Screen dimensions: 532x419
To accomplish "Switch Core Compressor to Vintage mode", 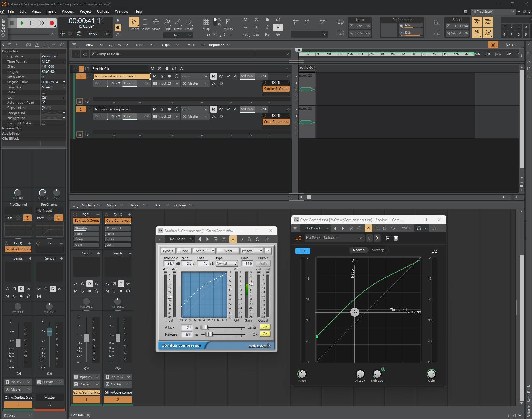I will [x=378, y=250].
